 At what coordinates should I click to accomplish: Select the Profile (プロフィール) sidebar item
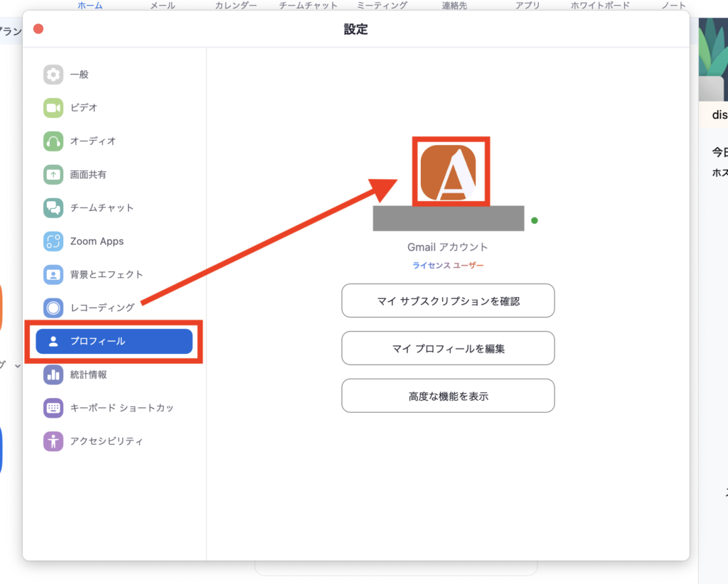(114, 342)
